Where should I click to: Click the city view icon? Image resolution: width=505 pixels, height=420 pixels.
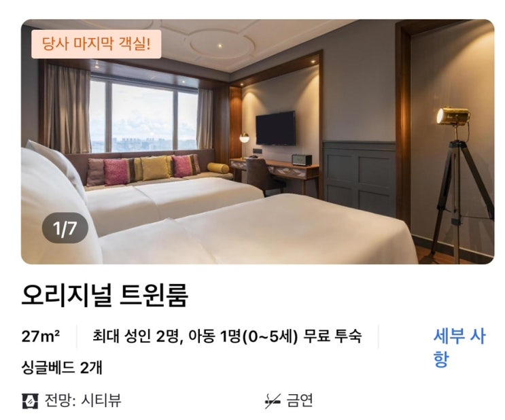pyautogui.click(x=30, y=401)
